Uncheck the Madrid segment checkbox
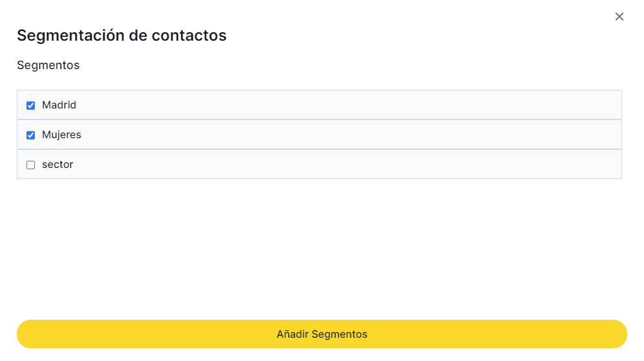Image resolution: width=644 pixels, height=361 pixels. click(30, 105)
